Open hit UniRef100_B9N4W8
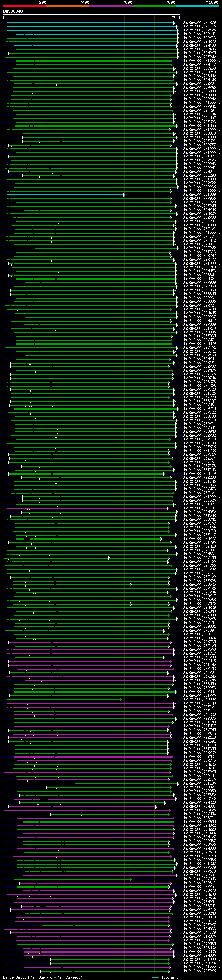Image resolution: width=222 pixels, height=980 pixels. [x=199, y=45]
